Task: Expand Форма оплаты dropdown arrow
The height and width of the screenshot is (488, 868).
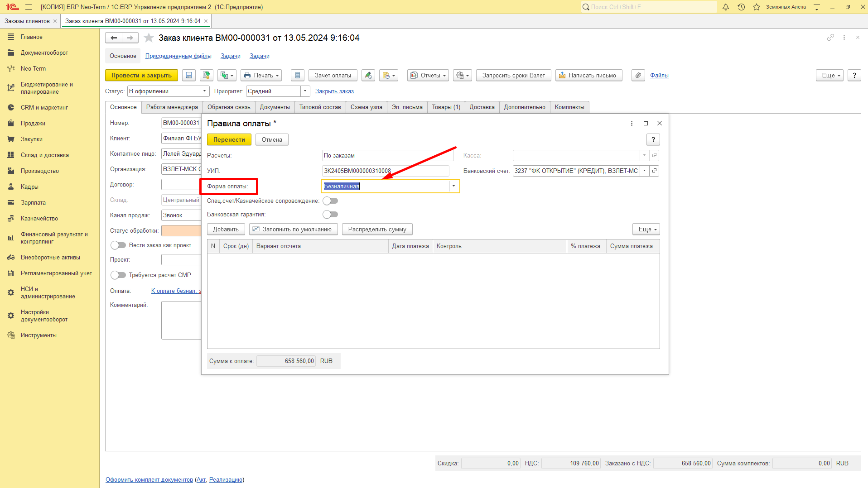Action: [453, 186]
